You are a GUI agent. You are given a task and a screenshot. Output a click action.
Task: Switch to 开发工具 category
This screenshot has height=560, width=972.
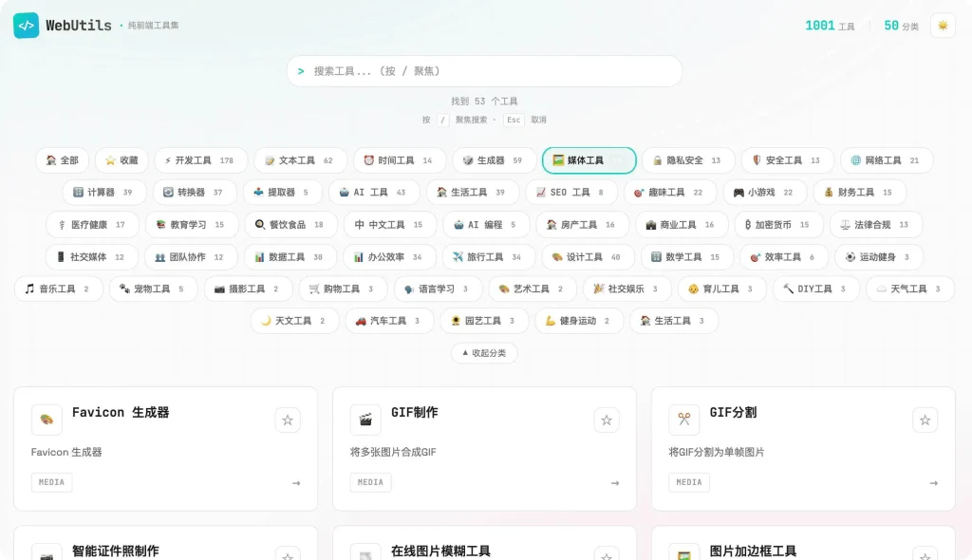point(200,160)
